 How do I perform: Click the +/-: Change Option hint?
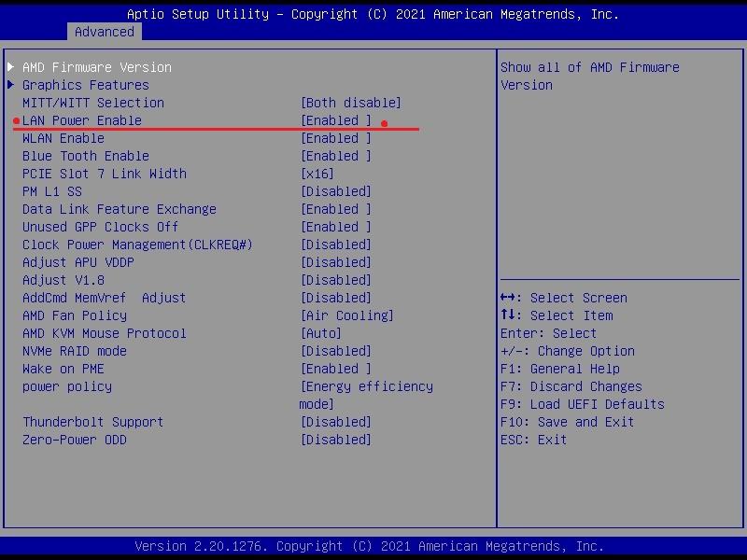tap(568, 352)
